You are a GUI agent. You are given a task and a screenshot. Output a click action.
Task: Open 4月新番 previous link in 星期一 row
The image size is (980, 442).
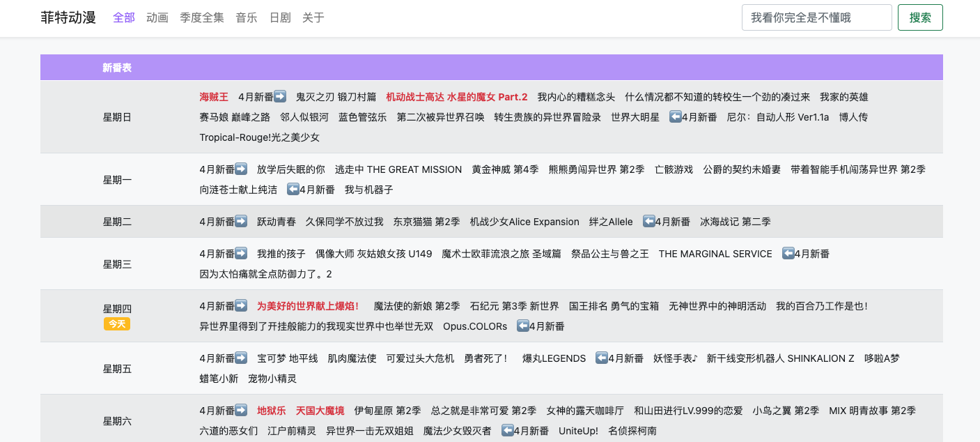311,190
